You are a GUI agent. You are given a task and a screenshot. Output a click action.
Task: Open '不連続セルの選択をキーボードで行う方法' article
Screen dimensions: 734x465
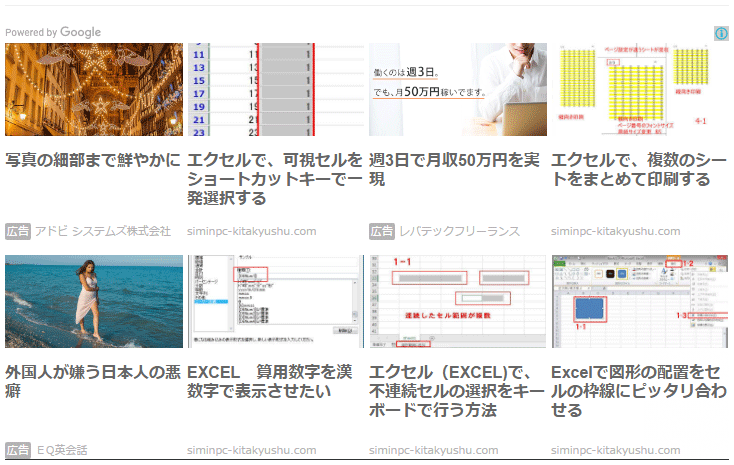coord(456,391)
